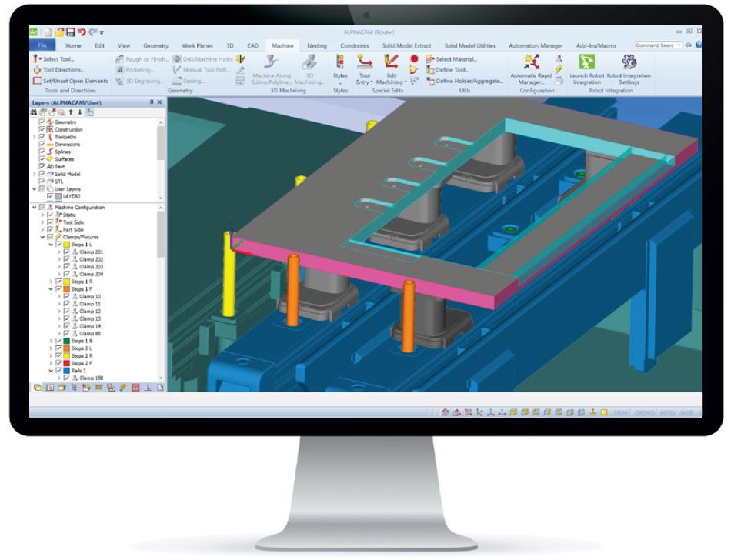Click the Set/Unset Open Elements icon

(37, 81)
